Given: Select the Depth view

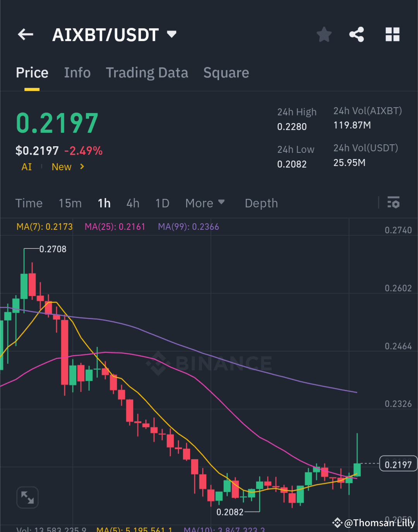Looking at the screenshot, I should (x=261, y=203).
